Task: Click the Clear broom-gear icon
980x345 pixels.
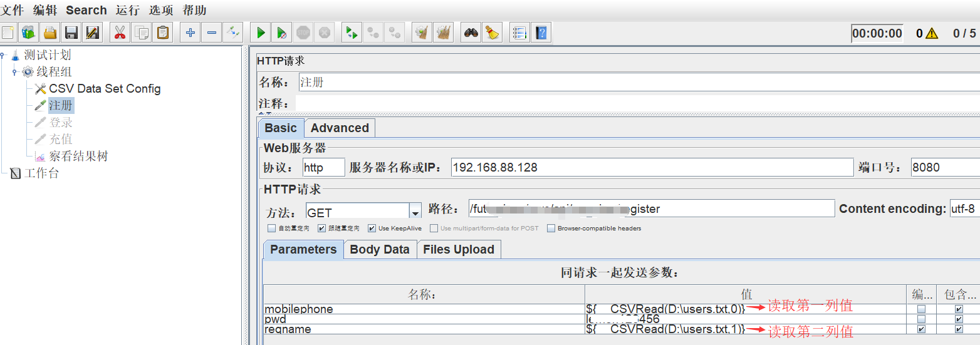Action: [x=422, y=33]
